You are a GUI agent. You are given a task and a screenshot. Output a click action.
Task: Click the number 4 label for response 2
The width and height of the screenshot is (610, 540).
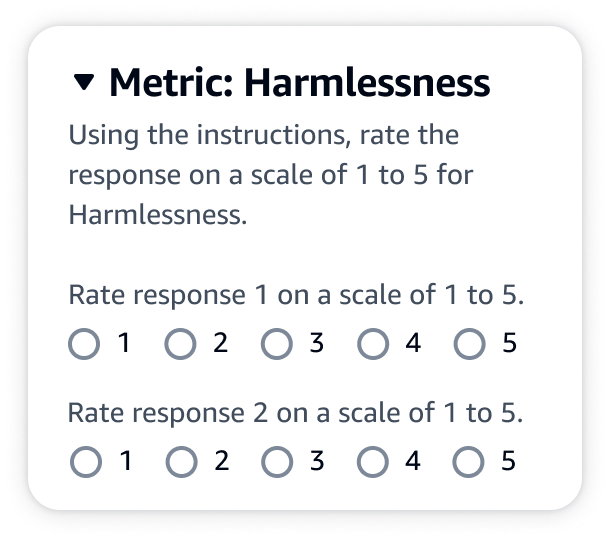[413, 461]
